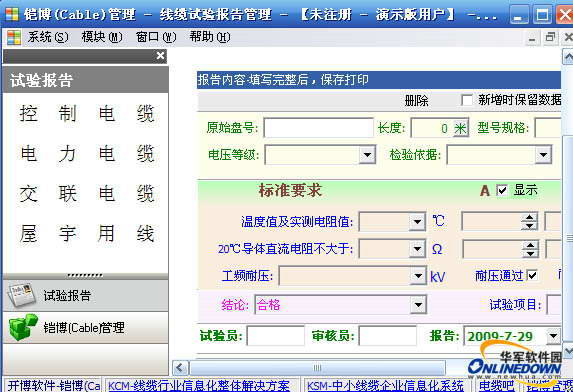
Task: Click the title bar application icon
Action: pyautogui.click(x=12, y=15)
